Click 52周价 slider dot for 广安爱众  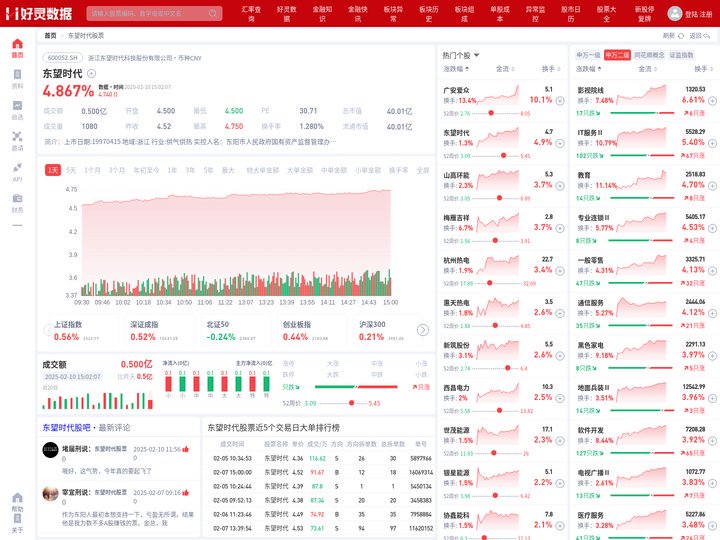click(491, 113)
